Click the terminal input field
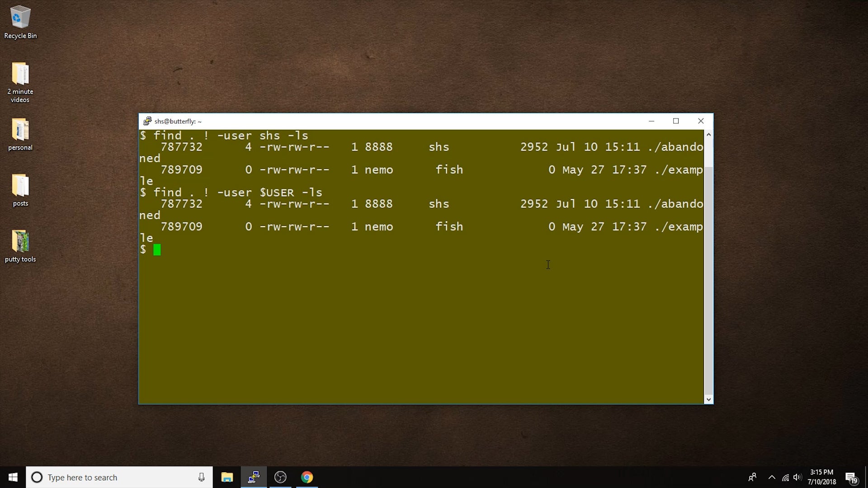The width and height of the screenshot is (868, 488). point(157,249)
